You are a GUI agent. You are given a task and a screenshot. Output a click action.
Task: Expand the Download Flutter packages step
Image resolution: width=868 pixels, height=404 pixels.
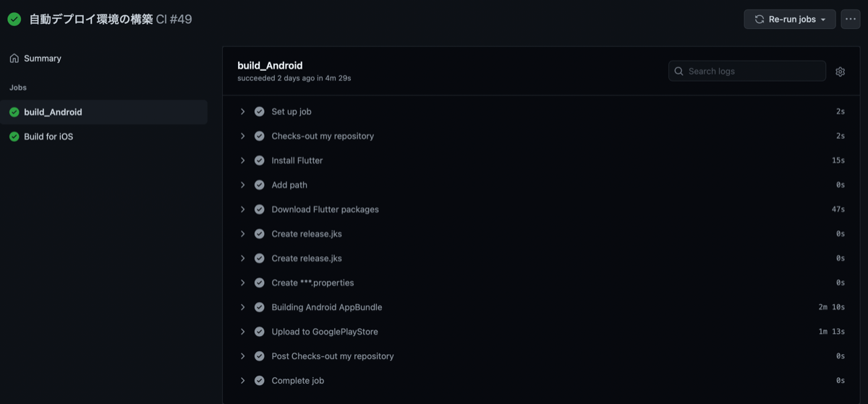click(x=243, y=209)
